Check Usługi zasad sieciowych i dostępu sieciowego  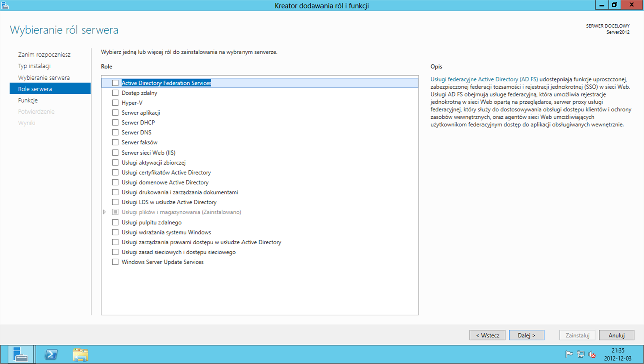(115, 252)
